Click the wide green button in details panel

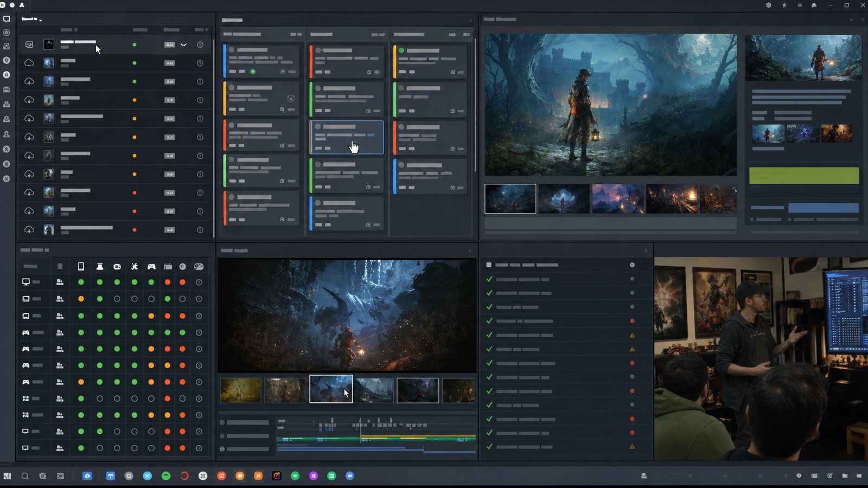804,175
